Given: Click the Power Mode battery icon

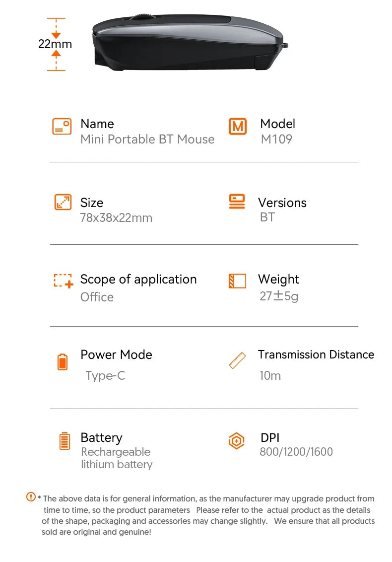Looking at the screenshot, I should (63, 361).
